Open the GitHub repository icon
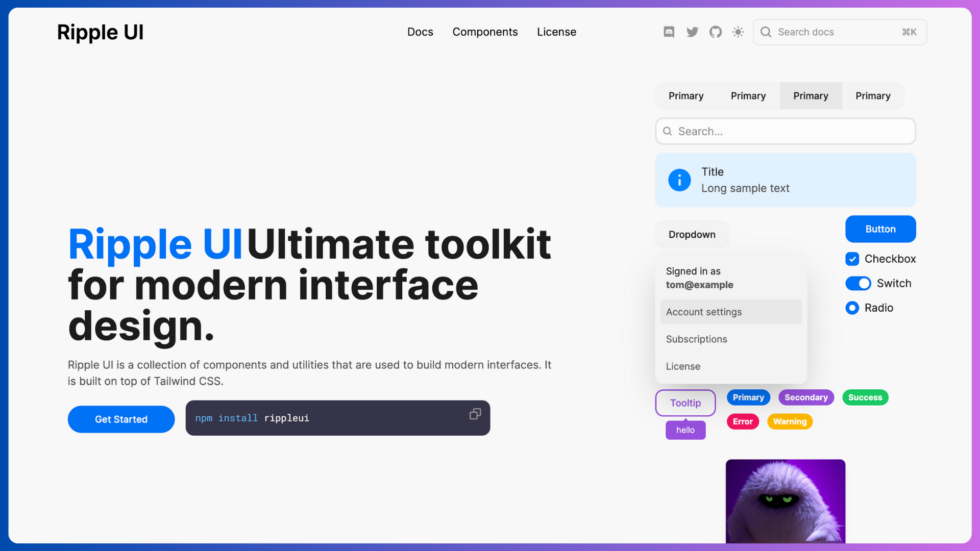 [x=716, y=32]
